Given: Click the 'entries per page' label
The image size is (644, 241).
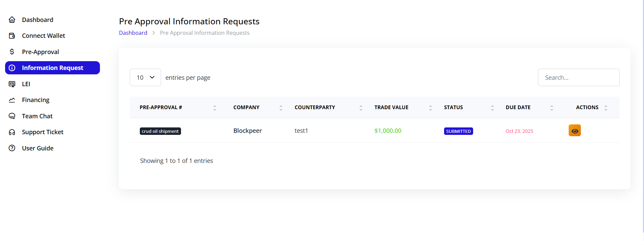Looking at the screenshot, I should click(x=188, y=78).
